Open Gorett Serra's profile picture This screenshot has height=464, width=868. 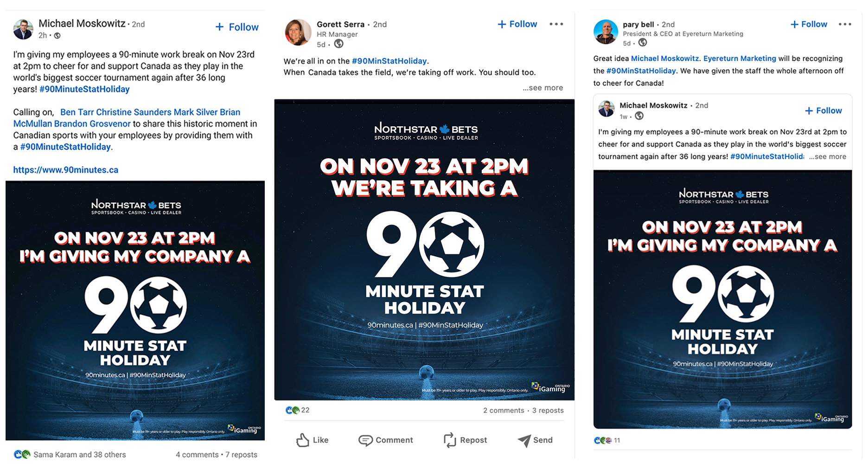tap(298, 32)
